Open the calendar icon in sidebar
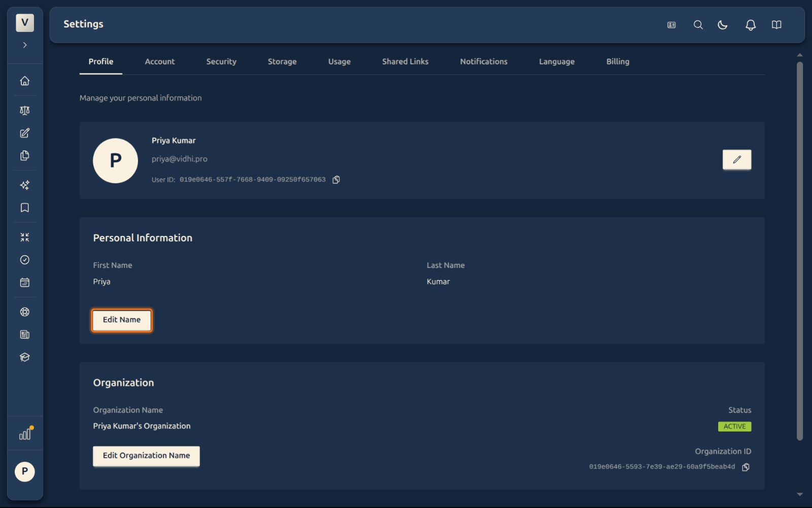This screenshot has width=812, height=508. [24, 282]
